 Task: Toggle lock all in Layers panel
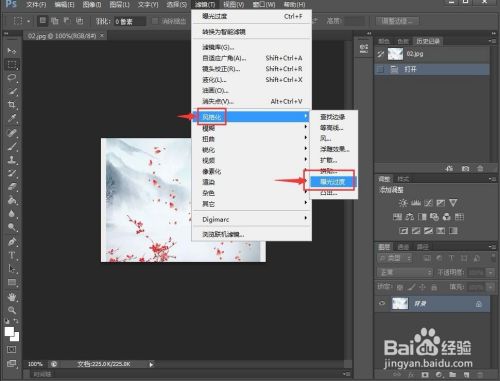click(434, 287)
